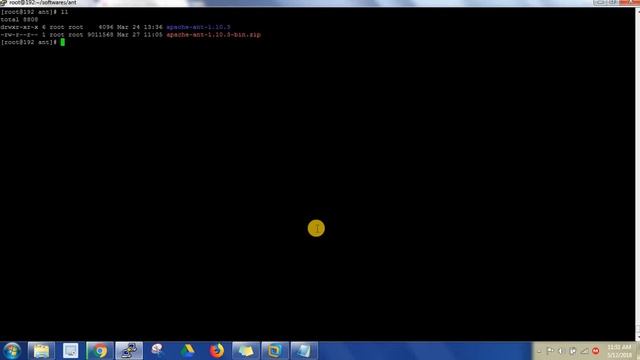Open the taskbar clock and date
Viewport: 640px width, 360px height.
click(619, 351)
